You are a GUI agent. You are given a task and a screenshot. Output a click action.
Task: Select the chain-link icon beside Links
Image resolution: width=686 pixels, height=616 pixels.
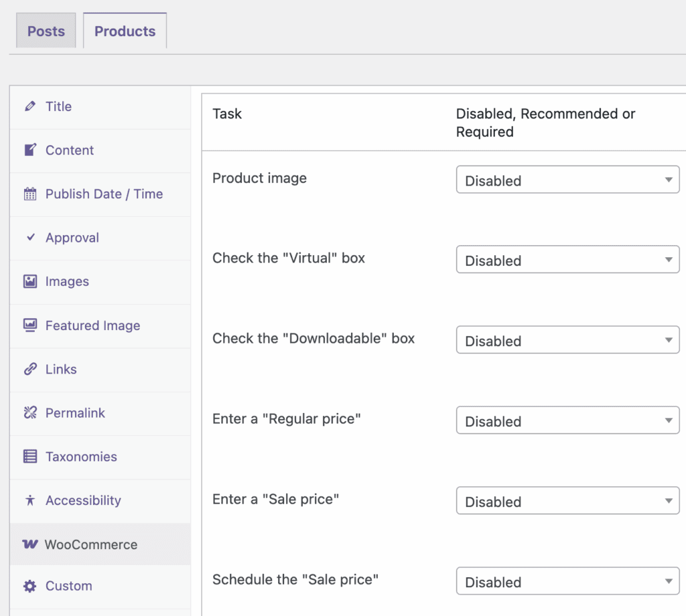click(29, 369)
